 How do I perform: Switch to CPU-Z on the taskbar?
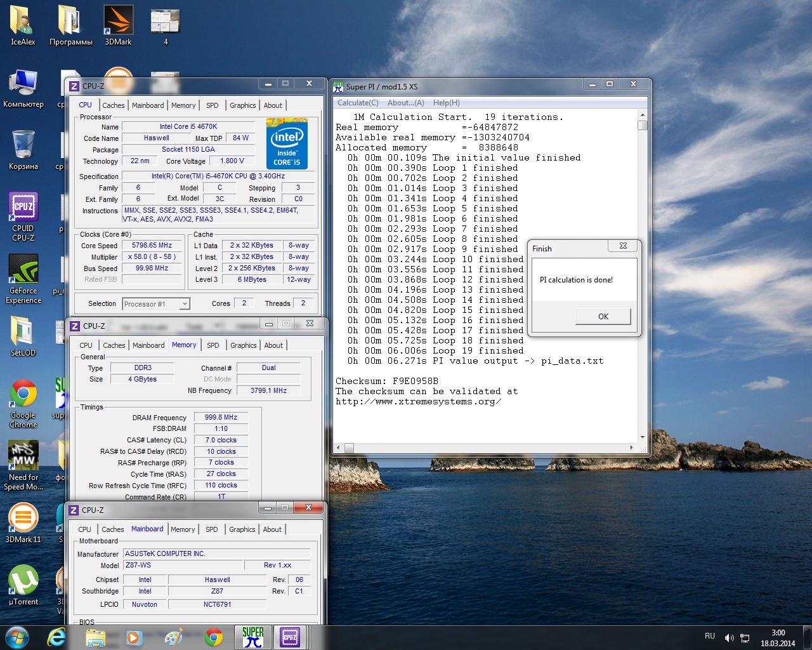click(290, 637)
